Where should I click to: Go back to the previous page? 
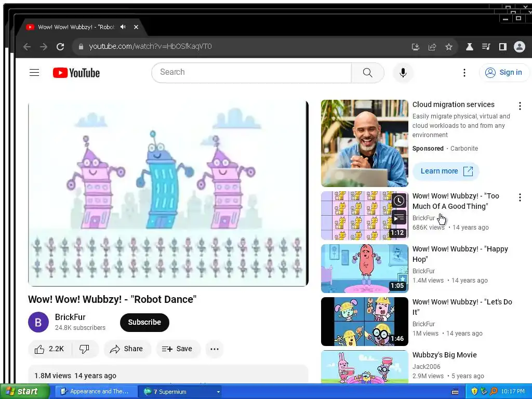pyautogui.click(x=27, y=47)
